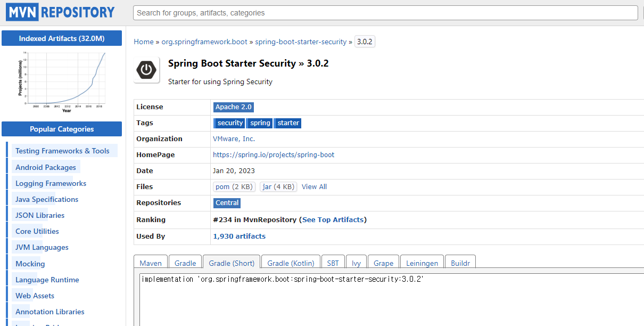
Task: Open Logging Frameworks category
Action: [51, 183]
